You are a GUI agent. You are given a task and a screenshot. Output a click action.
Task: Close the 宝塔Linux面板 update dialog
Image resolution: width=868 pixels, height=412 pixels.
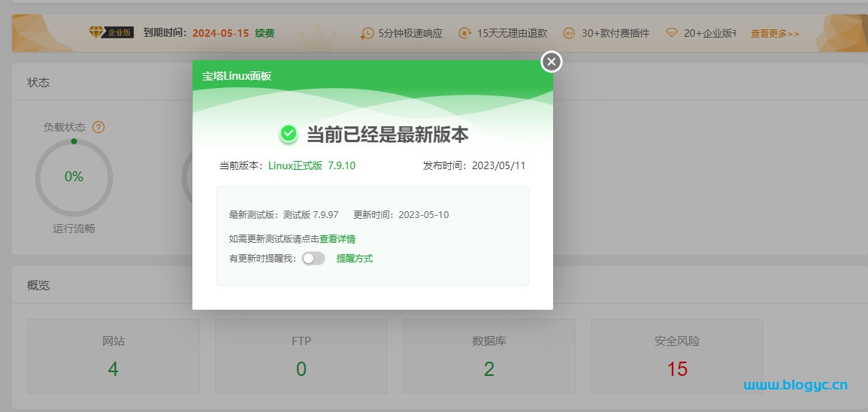(551, 62)
